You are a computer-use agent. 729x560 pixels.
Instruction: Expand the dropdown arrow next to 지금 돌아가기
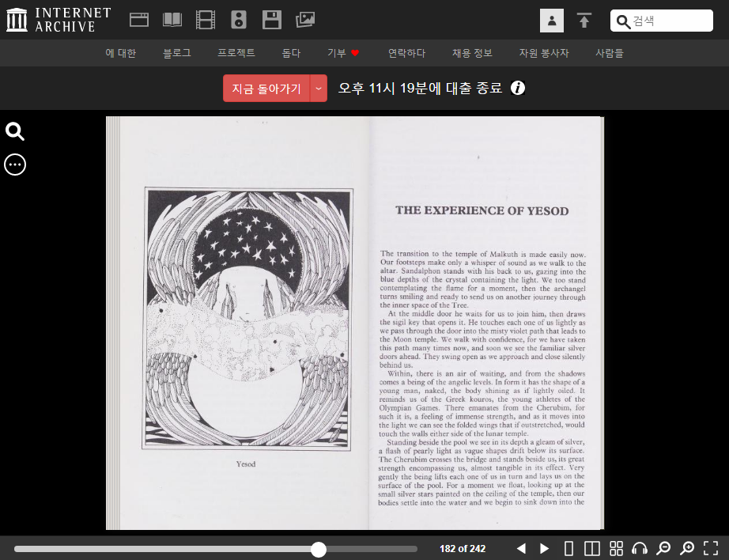click(319, 89)
